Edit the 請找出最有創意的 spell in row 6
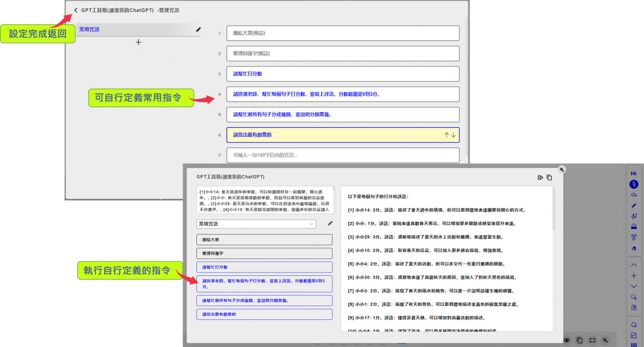 click(x=343, y=135)
